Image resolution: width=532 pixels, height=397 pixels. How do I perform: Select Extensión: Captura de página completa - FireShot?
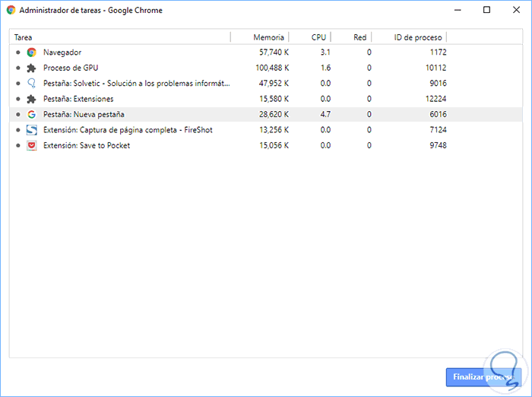coord(266,130)
